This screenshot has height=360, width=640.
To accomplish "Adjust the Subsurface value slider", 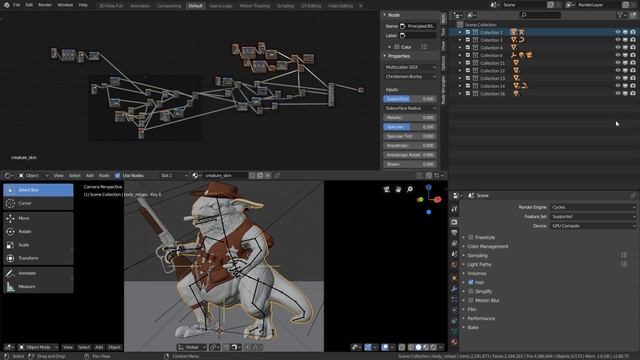I will 410,99.
